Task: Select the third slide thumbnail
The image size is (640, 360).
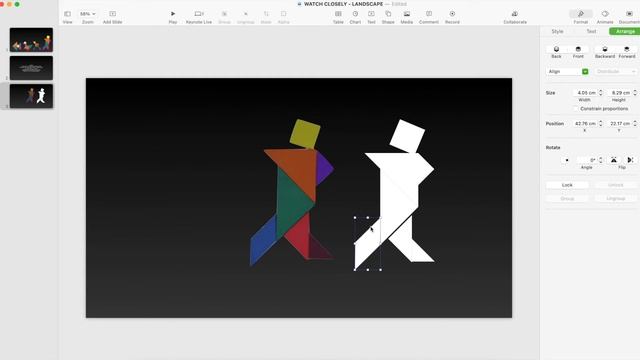Action: (x=31, y=96)
